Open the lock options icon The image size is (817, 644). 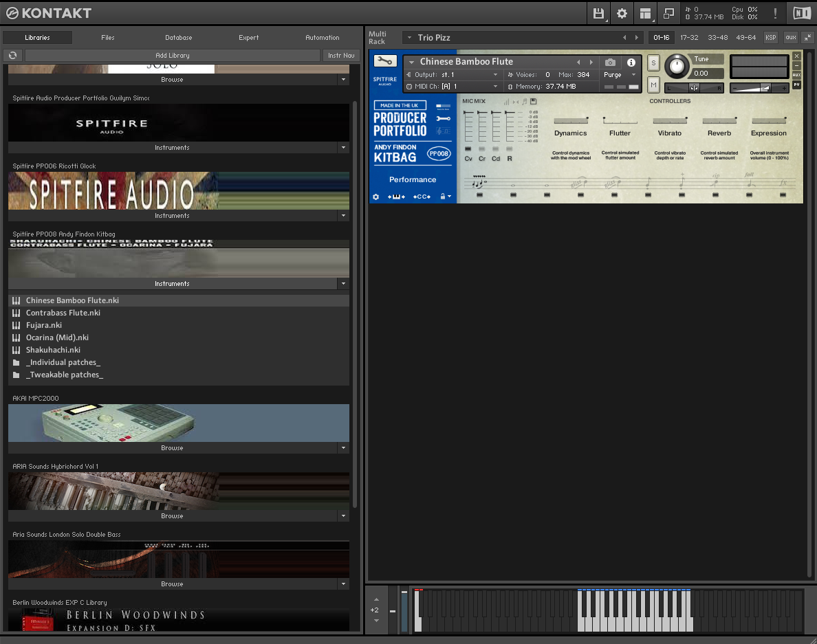[446, 197]
